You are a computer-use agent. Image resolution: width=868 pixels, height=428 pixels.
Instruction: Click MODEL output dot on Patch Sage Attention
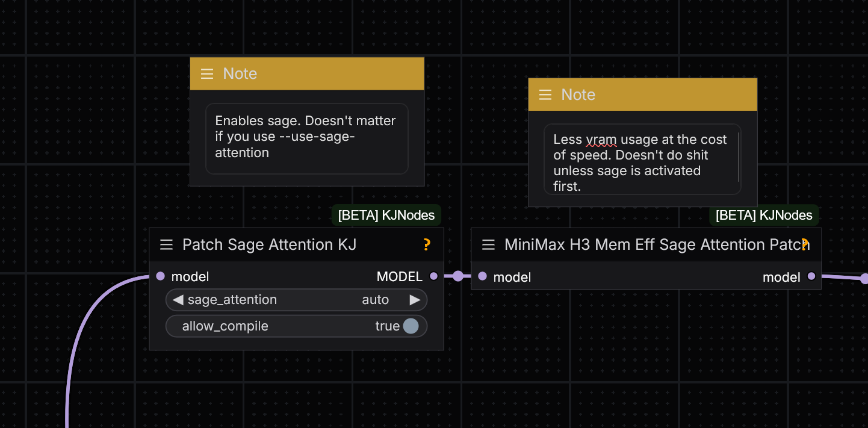tap(433, 276)
